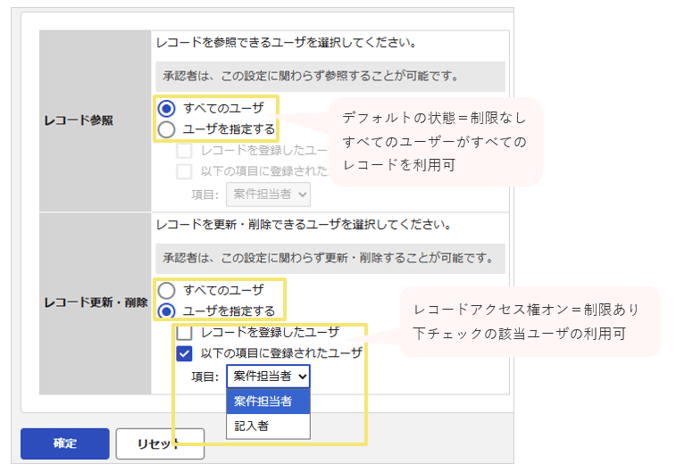Select ユーザを指定する radio under レコード参照
Image resolution: width=676 pixels, height=472 pixels.
tap(166, 129)
